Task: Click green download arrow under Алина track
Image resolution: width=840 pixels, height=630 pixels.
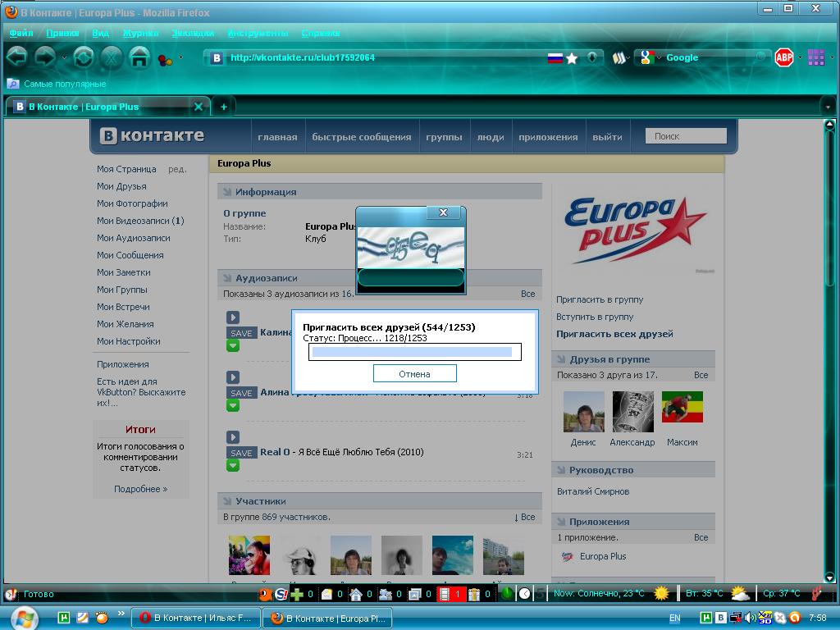Action: pyautogui.click(x=232, y=406)
